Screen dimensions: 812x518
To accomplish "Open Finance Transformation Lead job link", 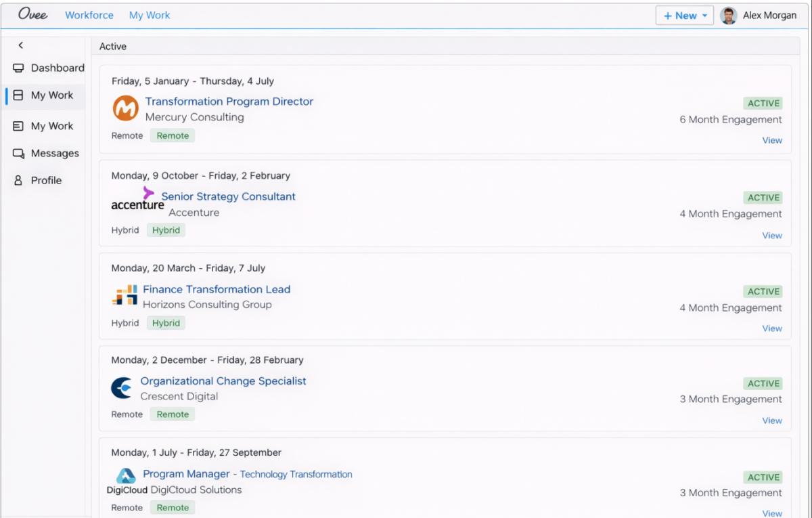I will point(217,289).
